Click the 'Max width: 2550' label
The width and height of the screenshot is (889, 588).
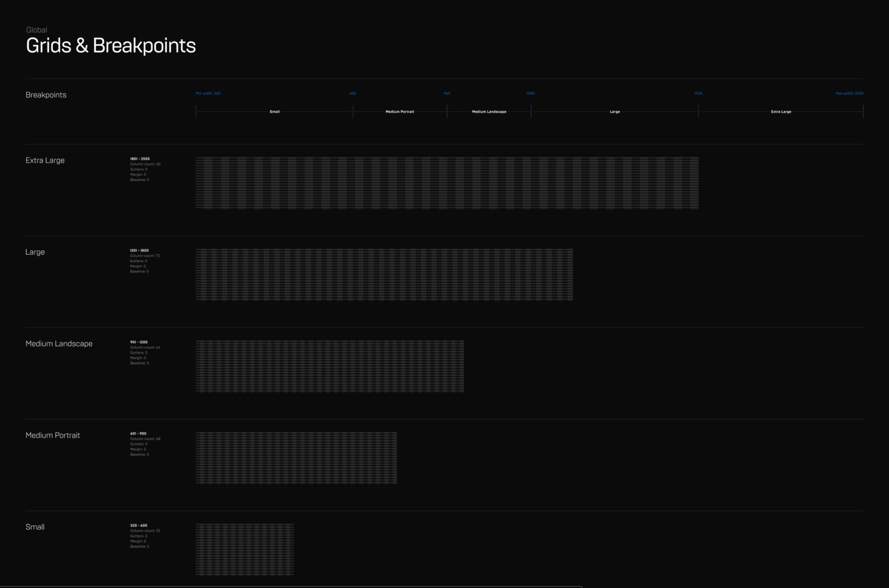pos(849,93)
